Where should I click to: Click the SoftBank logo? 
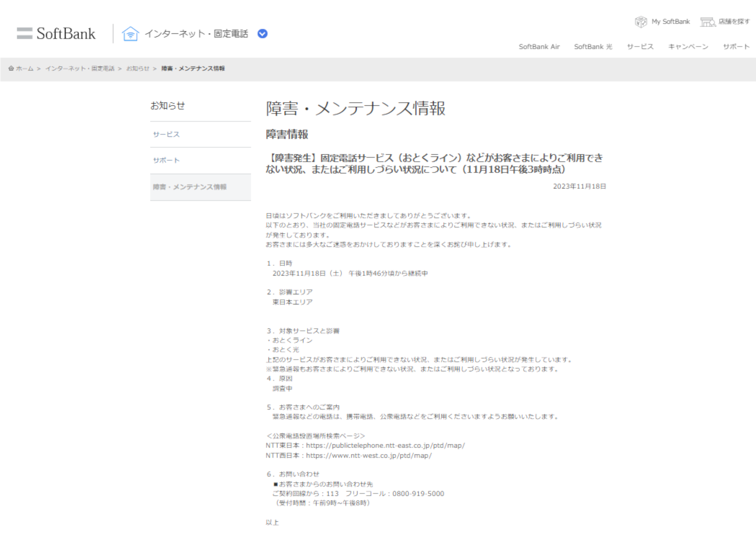56,34
